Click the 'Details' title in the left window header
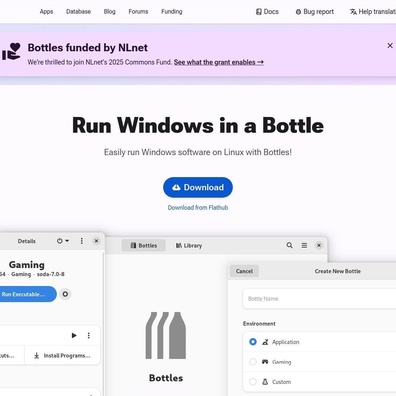 [27, 241]
